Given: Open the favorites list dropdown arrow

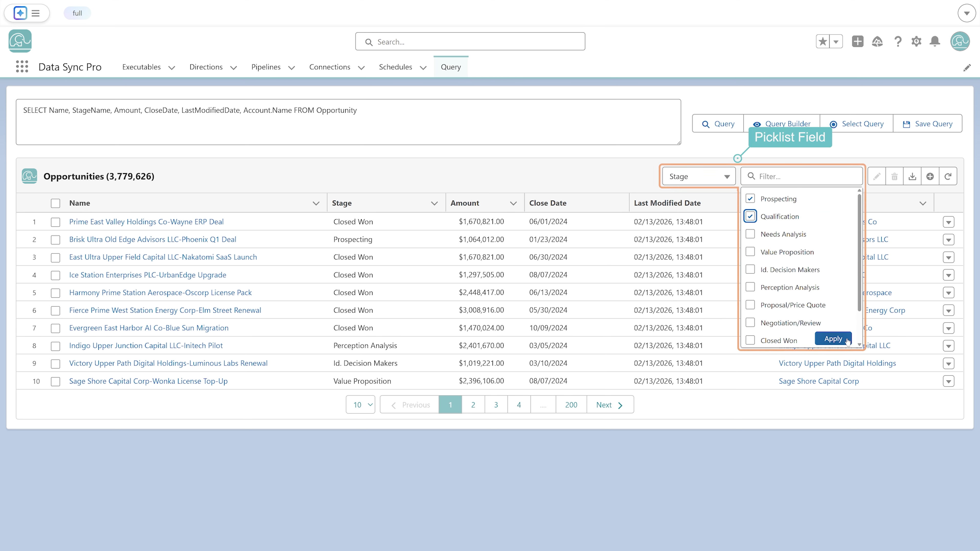Looking at the screenshot, I should [836, 41].
